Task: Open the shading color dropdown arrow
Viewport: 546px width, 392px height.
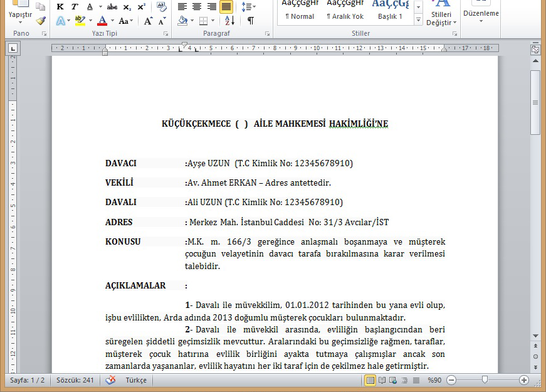Action: [192, 21]
